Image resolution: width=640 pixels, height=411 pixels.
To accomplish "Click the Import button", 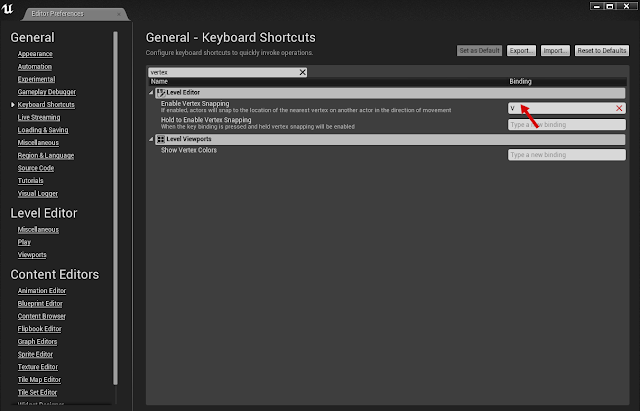I will [555, 51].
